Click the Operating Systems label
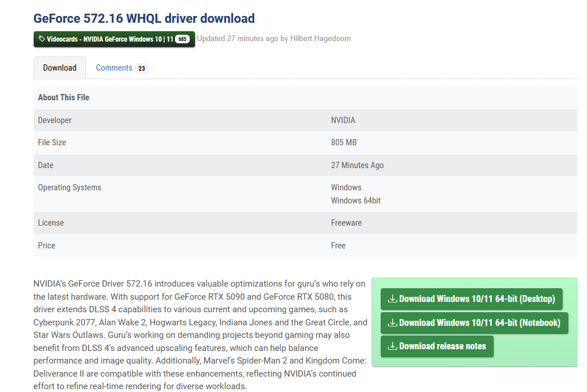 [x=70, y=187]
